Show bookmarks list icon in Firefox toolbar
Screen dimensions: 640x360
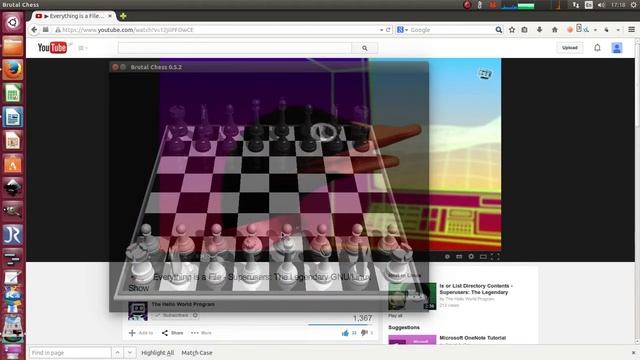click(x=524, y=30)
